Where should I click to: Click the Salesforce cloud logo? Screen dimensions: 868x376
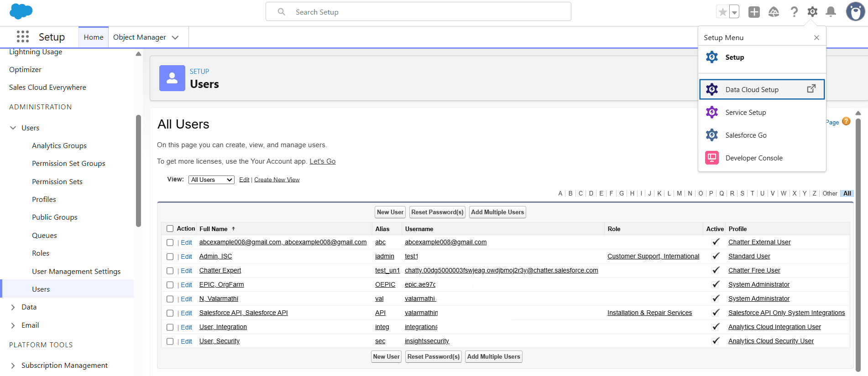point(21,11)
